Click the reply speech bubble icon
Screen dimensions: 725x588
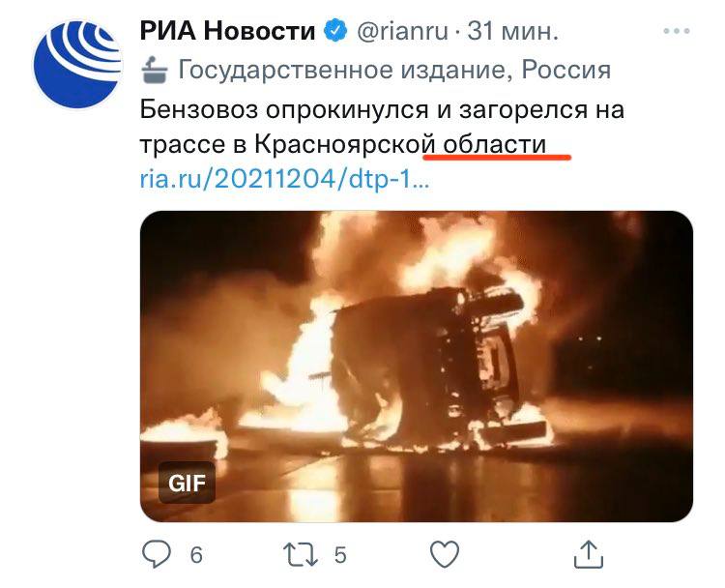pyautogui.click(x=157, y=554)
